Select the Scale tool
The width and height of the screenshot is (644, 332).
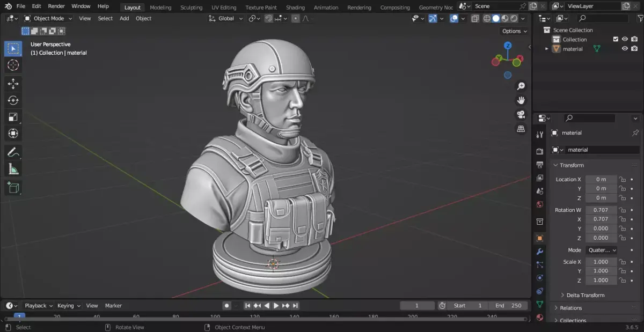coord(13,117)
